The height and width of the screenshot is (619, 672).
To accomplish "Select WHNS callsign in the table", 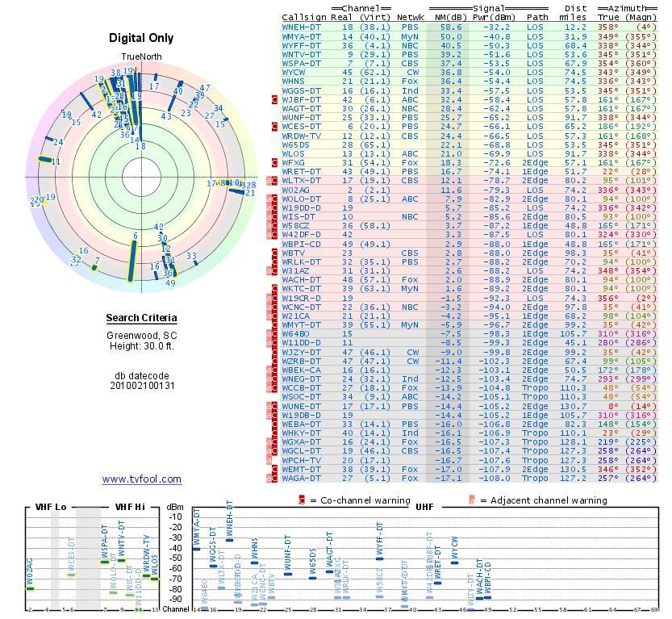I will [x=293, y=82].
